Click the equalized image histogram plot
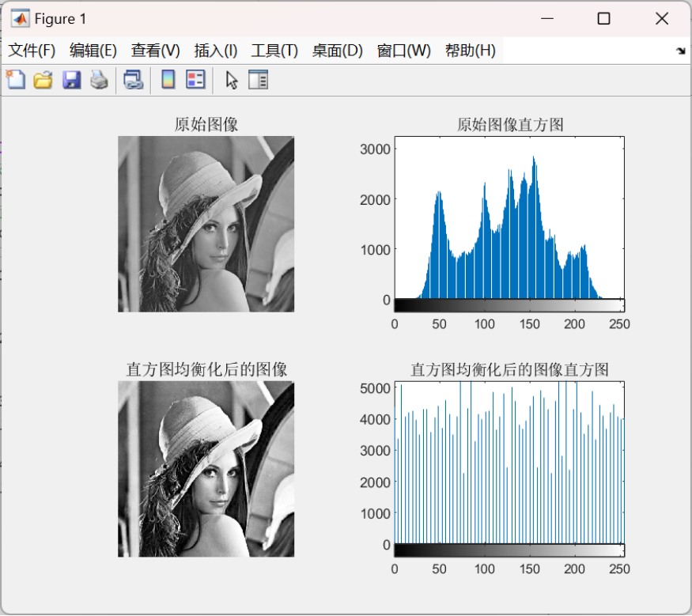Screen dimensions: 692x616 (x=509, y=463)
